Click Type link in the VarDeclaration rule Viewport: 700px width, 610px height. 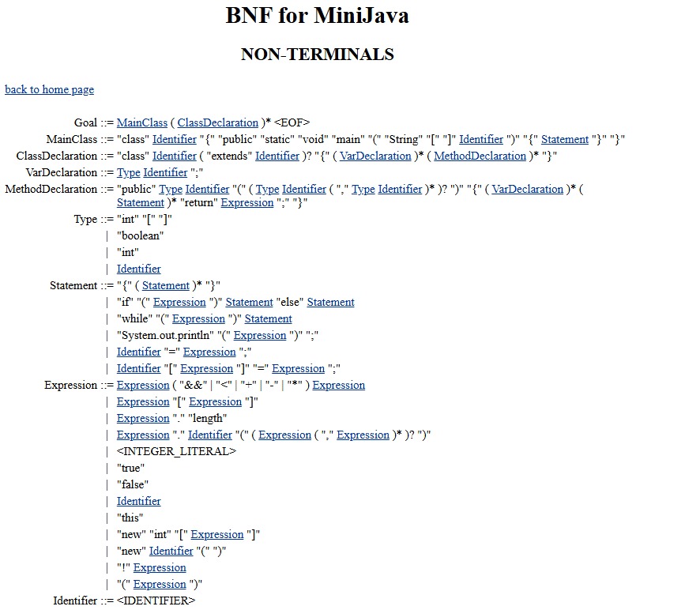point(128,172)
